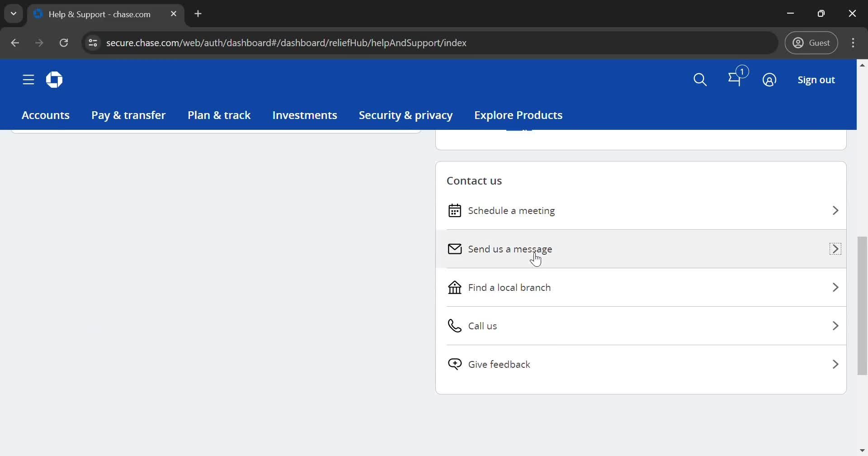Click the bank building icon for local branch
Screen dimensions: 868x456
pyautogui.click(x=454, y=288)
